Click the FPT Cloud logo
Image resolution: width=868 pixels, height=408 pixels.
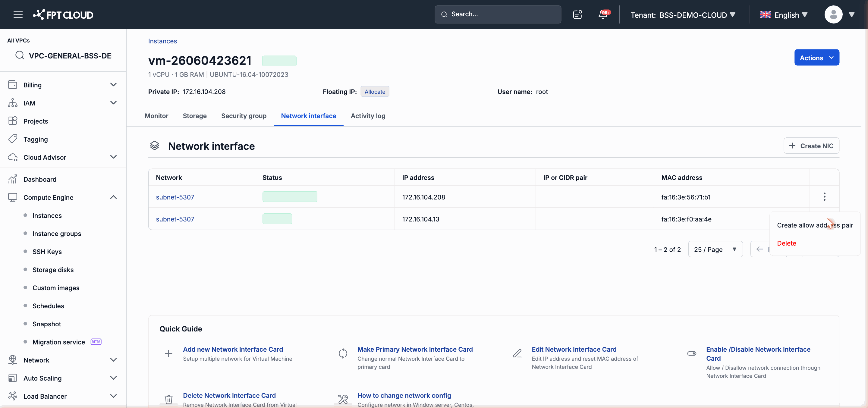click(x=63, y=14)
